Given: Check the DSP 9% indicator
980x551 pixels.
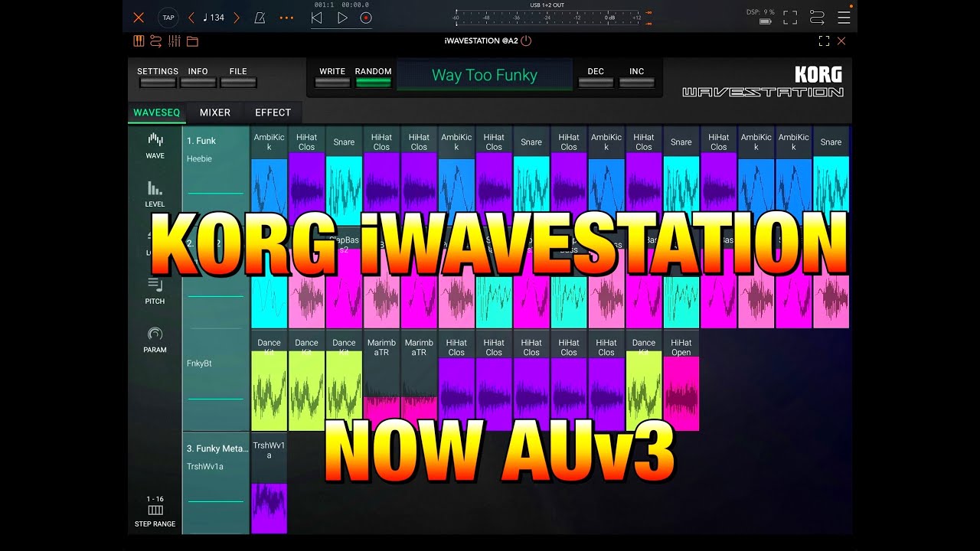Looking at the screenshot, I should point(760,12).
